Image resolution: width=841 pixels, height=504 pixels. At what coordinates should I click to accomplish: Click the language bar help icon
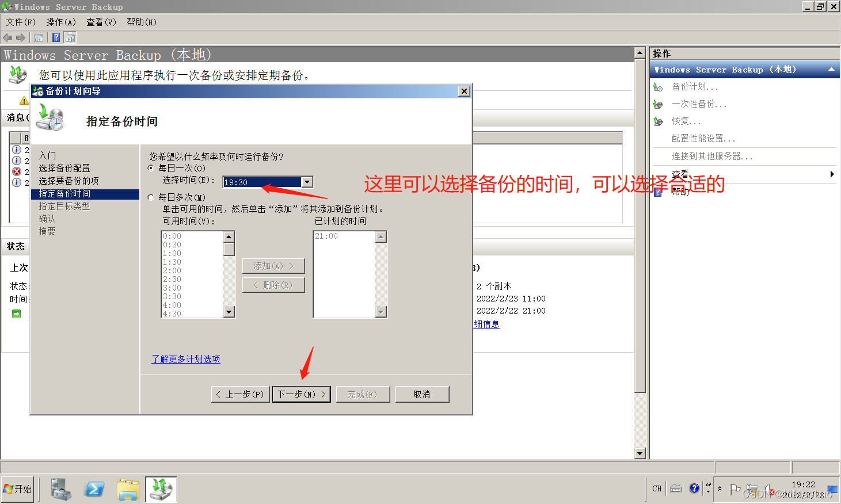click(694, 488)
